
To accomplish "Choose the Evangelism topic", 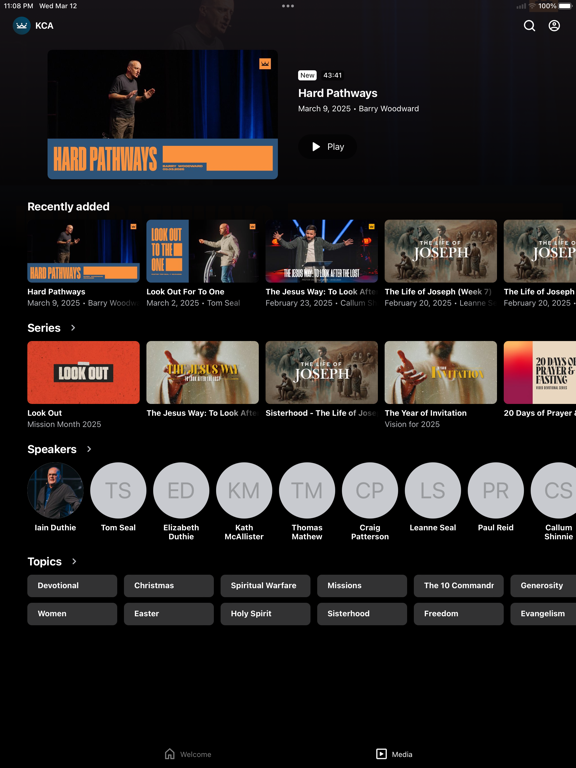I will (543, 614).
